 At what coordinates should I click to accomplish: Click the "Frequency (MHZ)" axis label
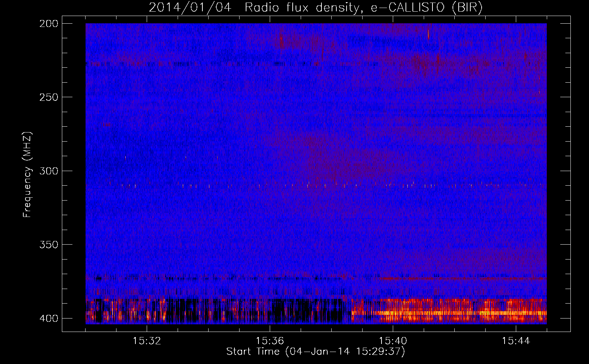[x=27, y=174]
